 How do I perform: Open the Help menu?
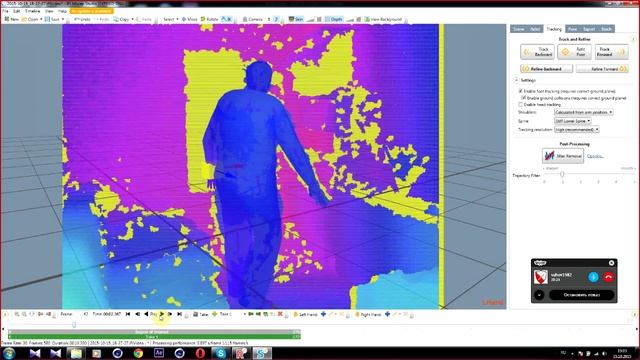[62, 11]
